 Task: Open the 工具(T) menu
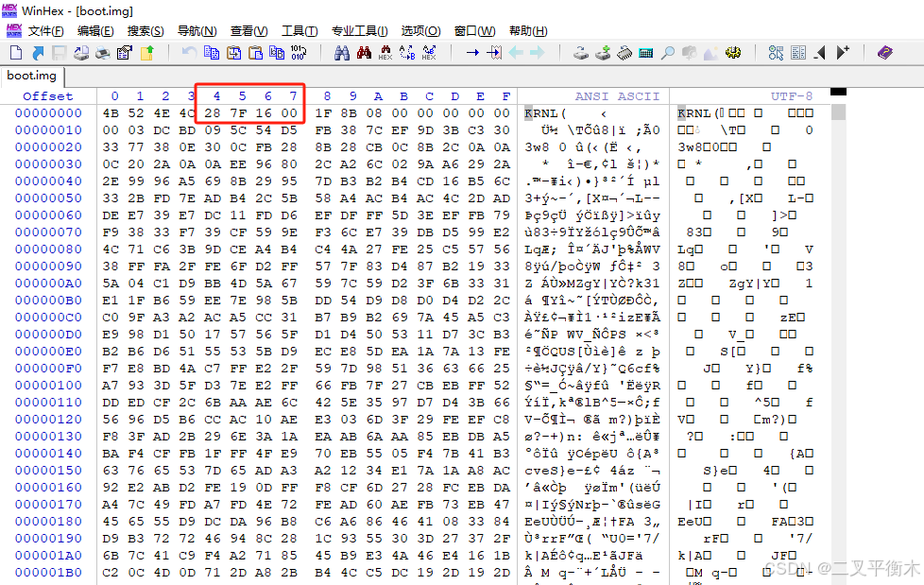(x=299, y=31)
